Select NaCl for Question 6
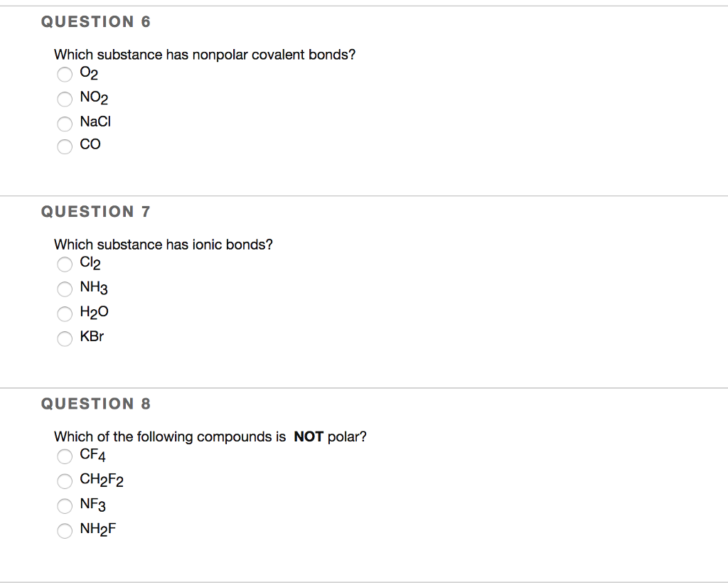728x585 pixels. point(65,124)
